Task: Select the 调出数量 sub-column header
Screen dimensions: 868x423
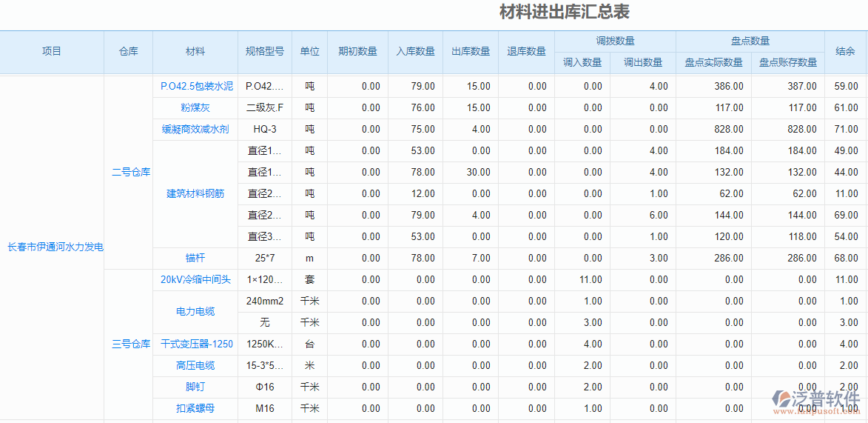Action: 643,63
